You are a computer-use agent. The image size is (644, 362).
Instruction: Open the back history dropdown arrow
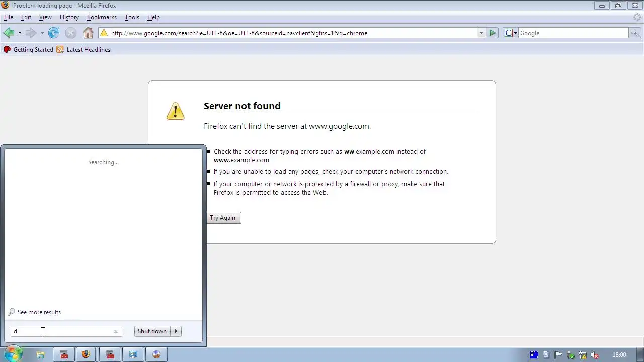(20, 33)
